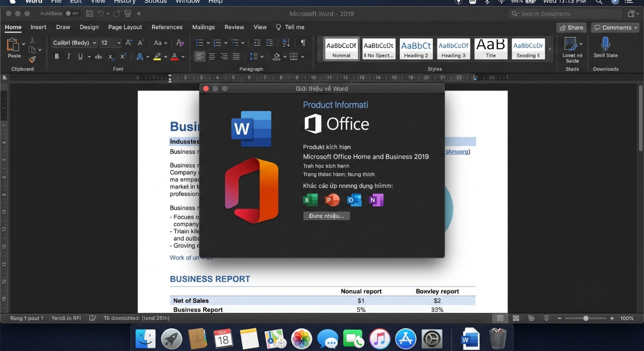
Task: Open font color dropdown arrow
Action: [183, 57]
